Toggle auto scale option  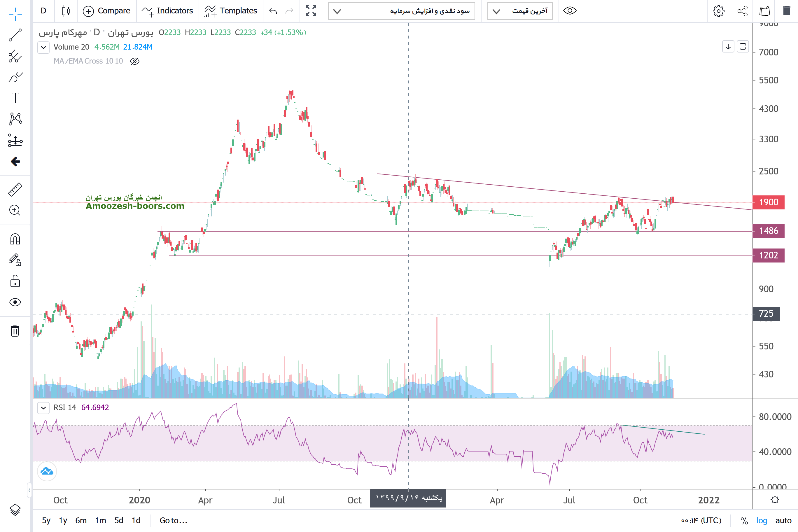783,520
